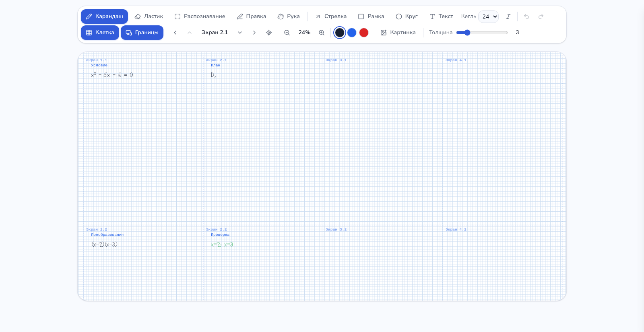Viewport: 644px width, 332px height.
Task: Toggle the italic text style button
Action: tap(508, 16)
